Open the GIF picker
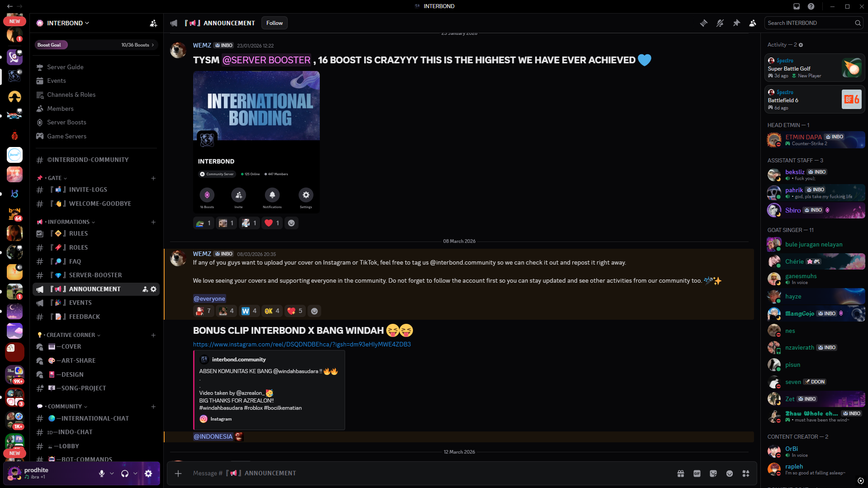 click(x=697, y=473)
